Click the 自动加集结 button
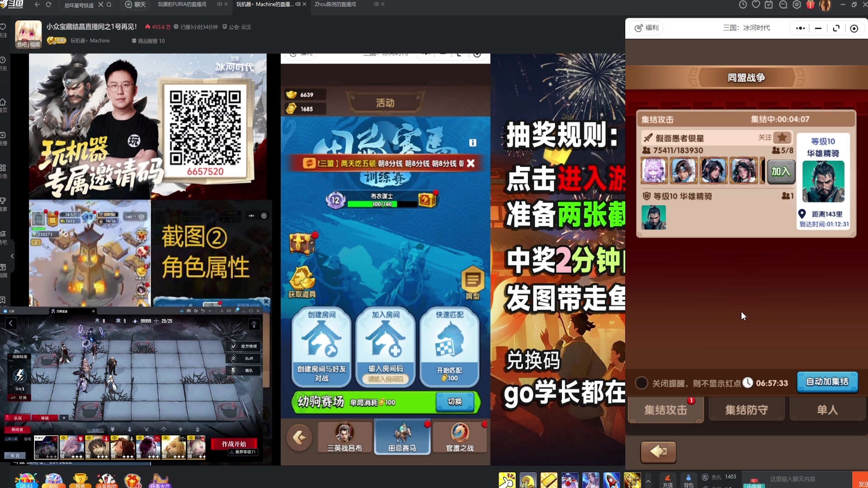The image size is (868, 488). pos(827,382)
